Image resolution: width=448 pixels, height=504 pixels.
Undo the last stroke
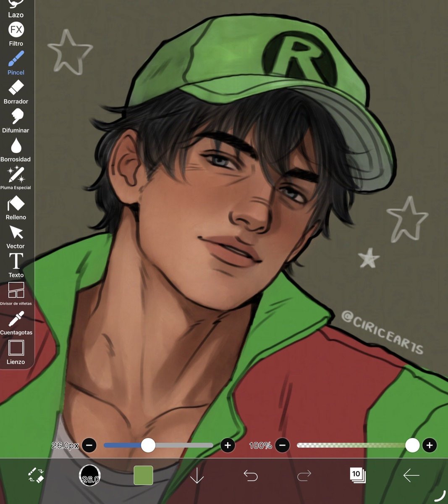click(251, 475)
